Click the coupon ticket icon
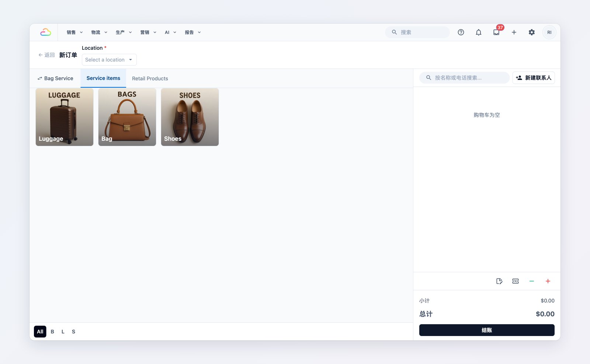The height and width of the screenshot is (364, 590). 516,281
